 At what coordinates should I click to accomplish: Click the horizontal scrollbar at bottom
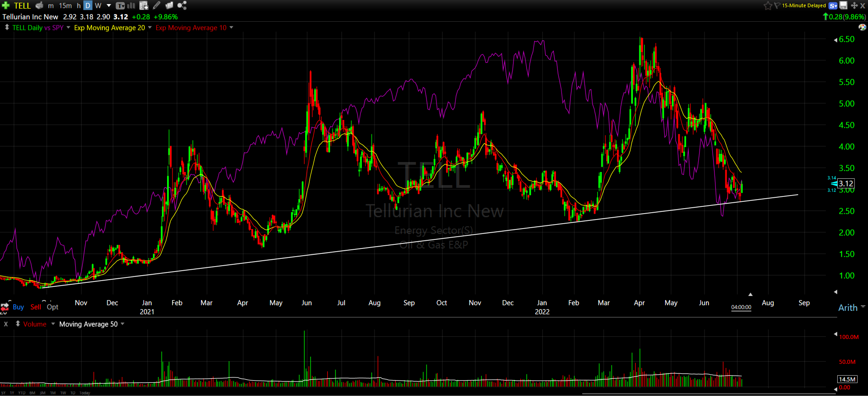pyautogui.click(x=709, y=394)
